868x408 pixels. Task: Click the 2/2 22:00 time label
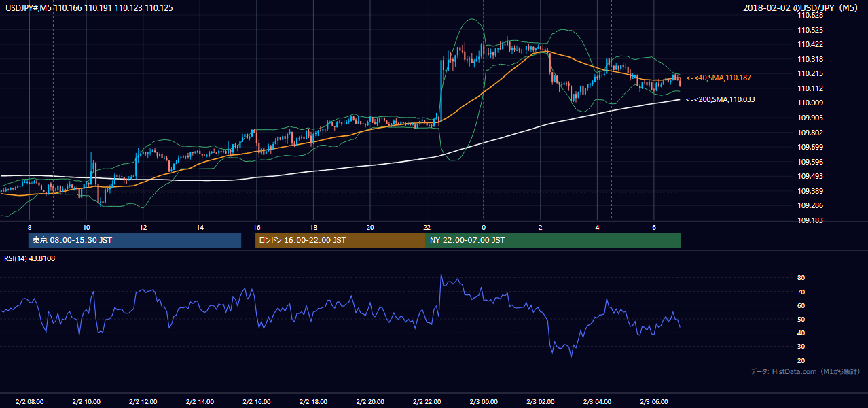tap(427, 402)
